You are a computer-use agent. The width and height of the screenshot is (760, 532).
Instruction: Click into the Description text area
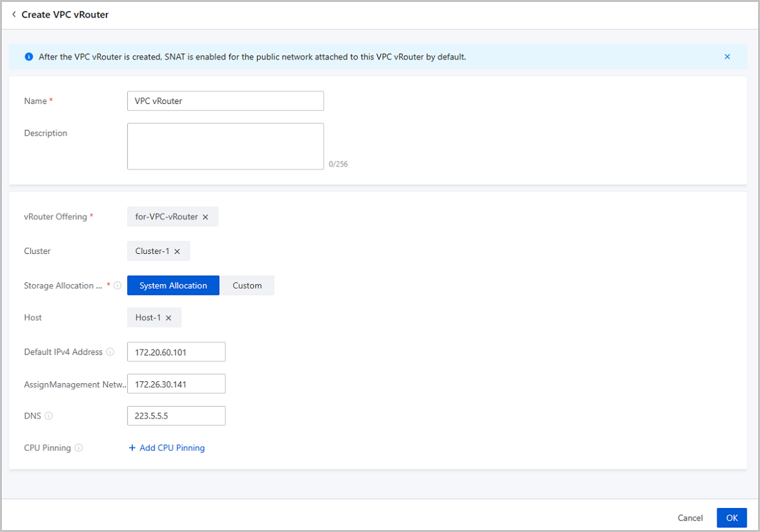[225, 146]
